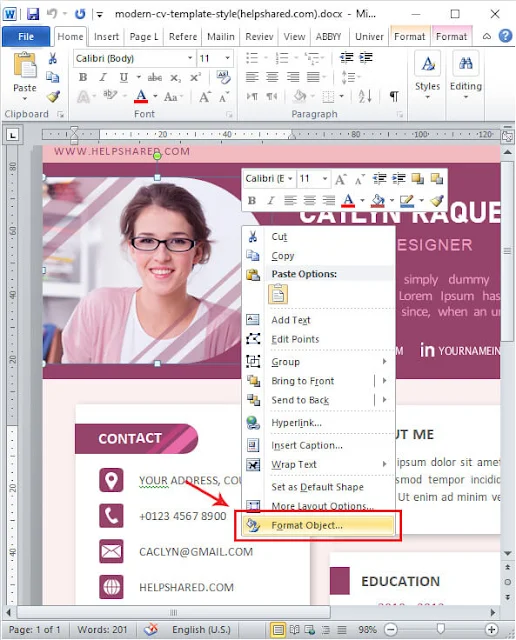Switch to the View ribbon tab
Screen dimensions: 516x640
pos(294,37)
